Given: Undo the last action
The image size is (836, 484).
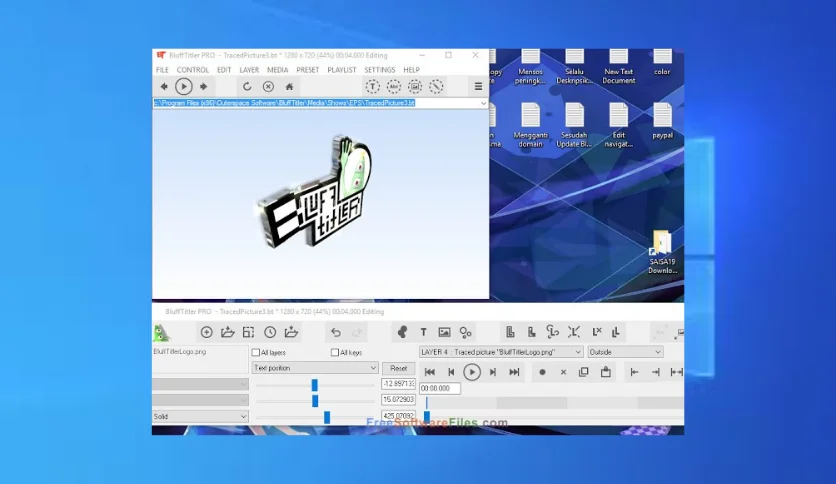Looking at the screenshot, I should 335,333.
